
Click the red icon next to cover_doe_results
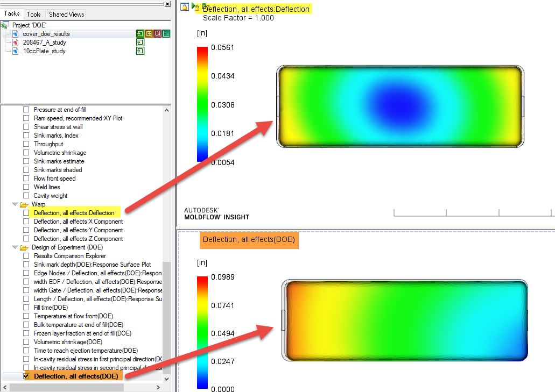point(158,33)
